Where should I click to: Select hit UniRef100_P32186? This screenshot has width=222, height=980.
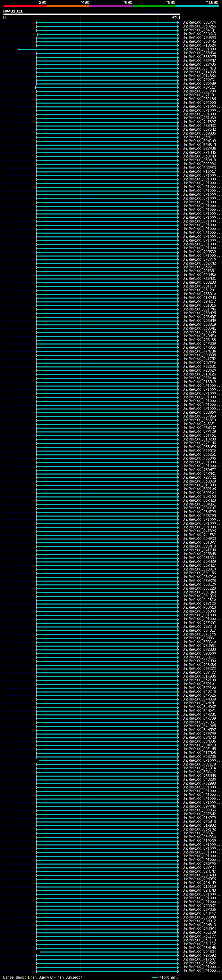click(199, 99)
